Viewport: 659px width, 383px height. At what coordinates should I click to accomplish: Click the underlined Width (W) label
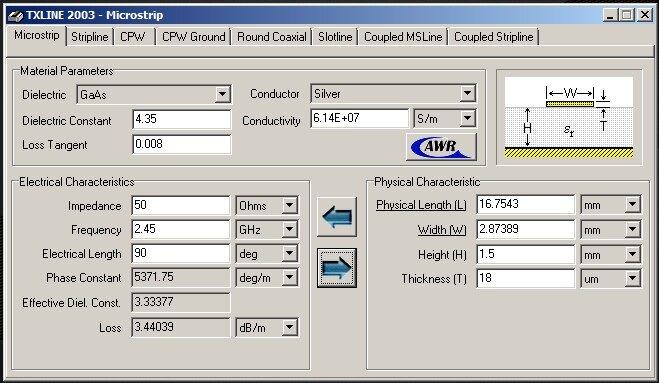point(442,230)
